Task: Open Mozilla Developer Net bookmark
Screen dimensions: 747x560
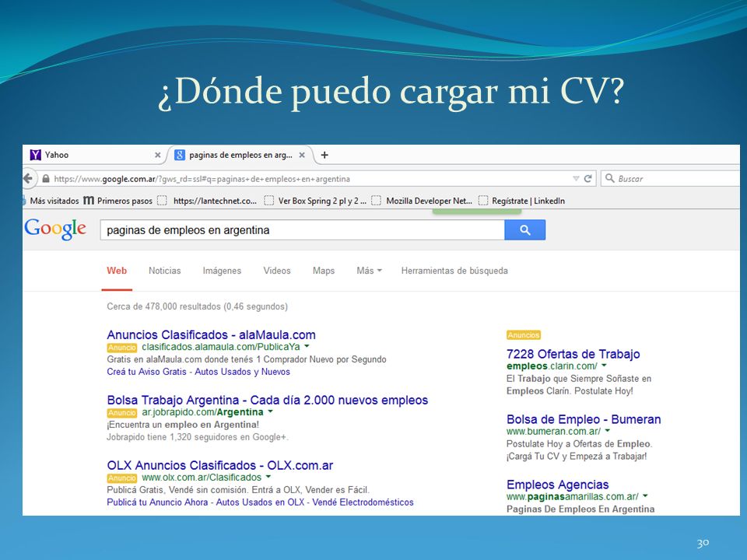Action: click(422, 201)
